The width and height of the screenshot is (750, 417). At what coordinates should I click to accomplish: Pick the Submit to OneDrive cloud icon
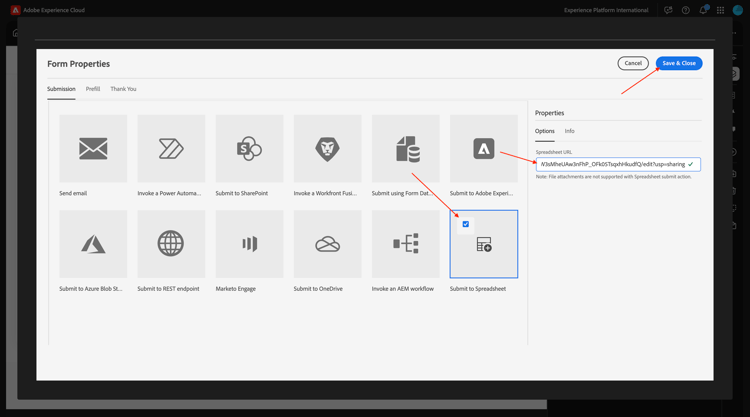pos(327,244)
